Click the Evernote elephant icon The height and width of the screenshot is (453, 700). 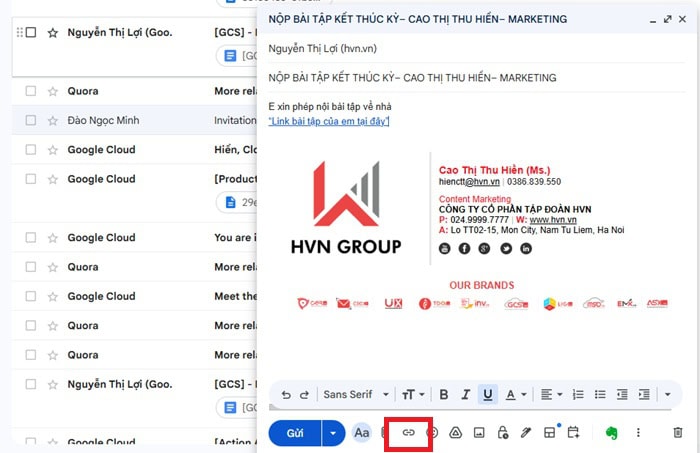pyautogui.click(x=612, y=433)
